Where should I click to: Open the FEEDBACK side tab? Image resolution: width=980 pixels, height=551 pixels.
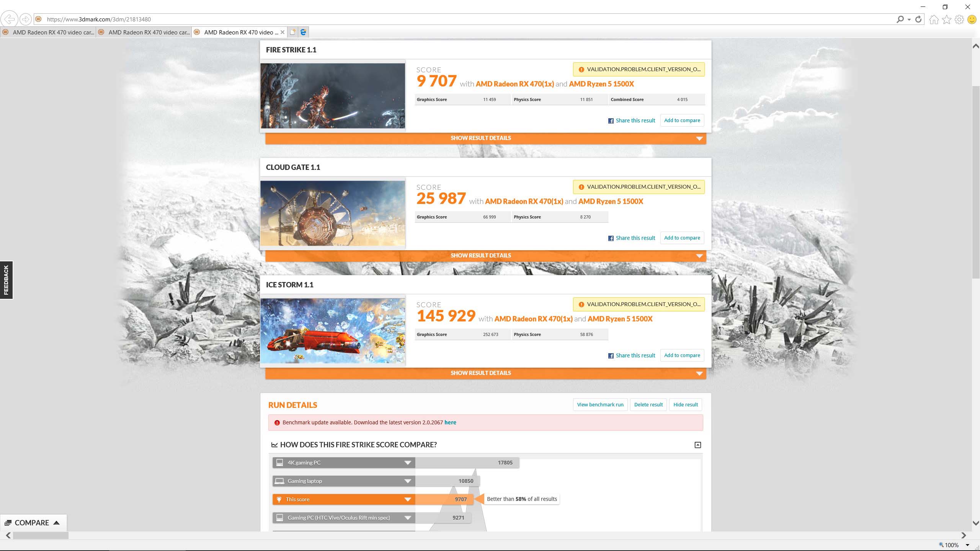6,280
